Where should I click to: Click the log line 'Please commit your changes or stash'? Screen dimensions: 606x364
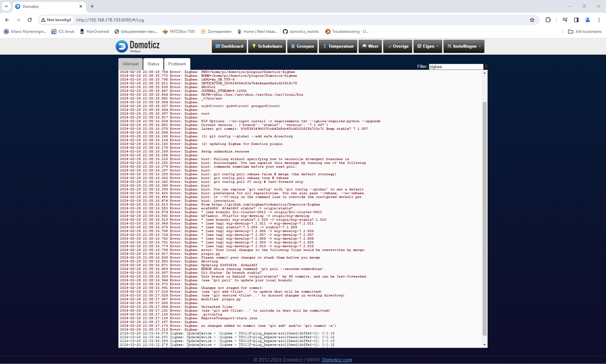coord(221,258)
